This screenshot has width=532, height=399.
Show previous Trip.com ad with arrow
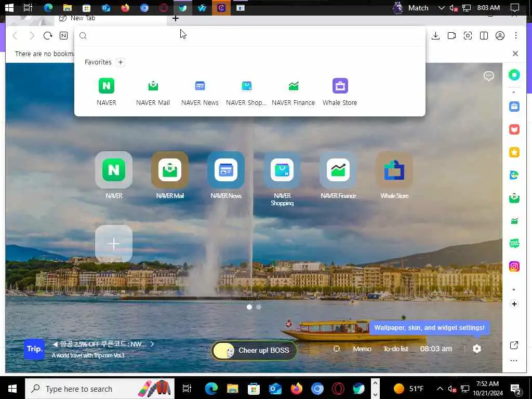tap(55, 344)
